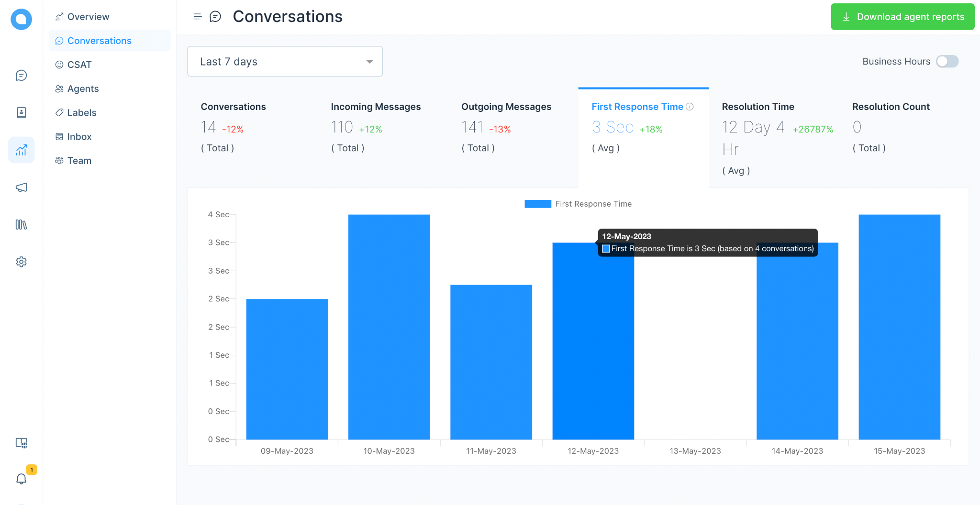
Task: Click the 10-May-2023 chart bar
Action: coord(389,327)
